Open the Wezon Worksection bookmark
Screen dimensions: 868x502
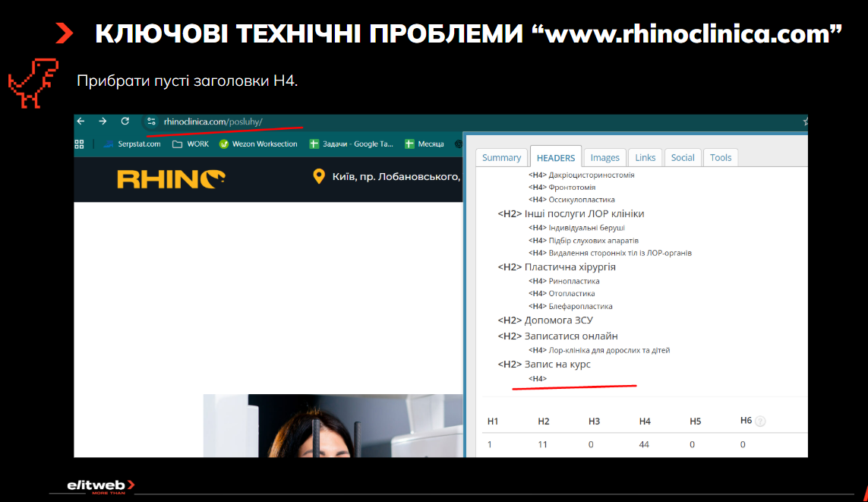pyautogui.click(x=258, y=144)
